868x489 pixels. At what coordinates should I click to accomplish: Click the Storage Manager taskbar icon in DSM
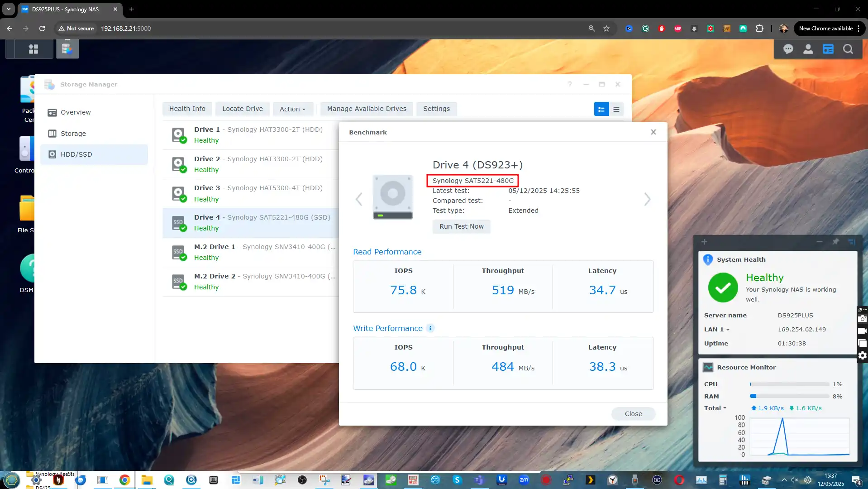[x=67, y=49]
